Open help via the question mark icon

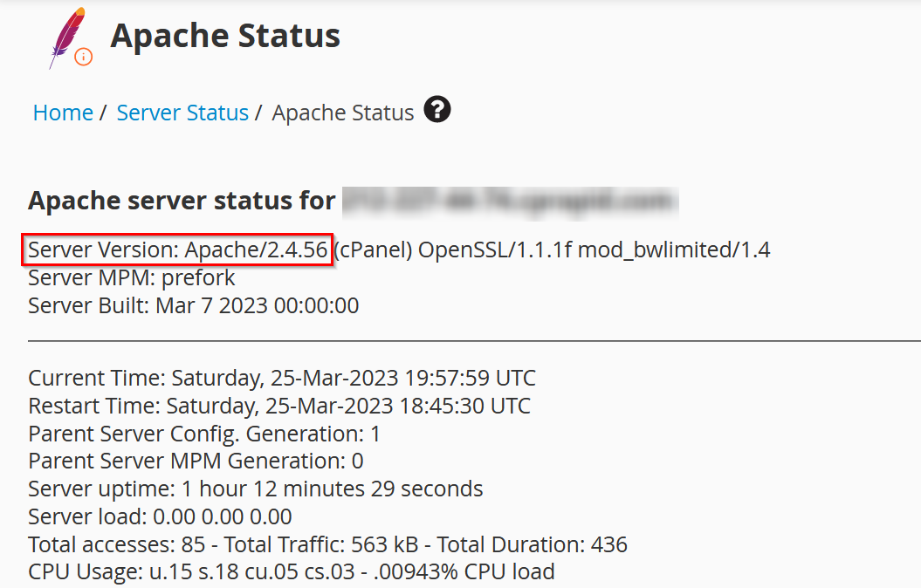(x=436, y=110)
